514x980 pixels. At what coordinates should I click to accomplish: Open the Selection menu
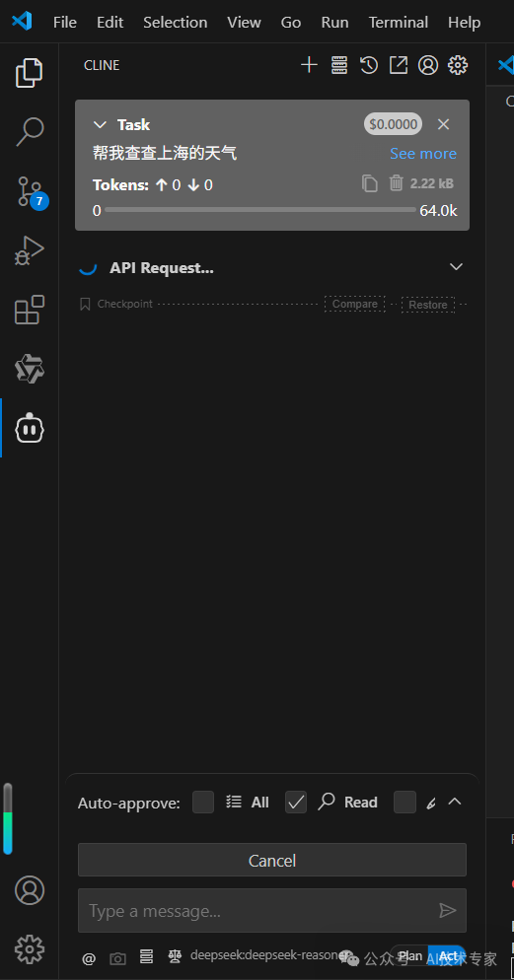(x=175, y=22)
